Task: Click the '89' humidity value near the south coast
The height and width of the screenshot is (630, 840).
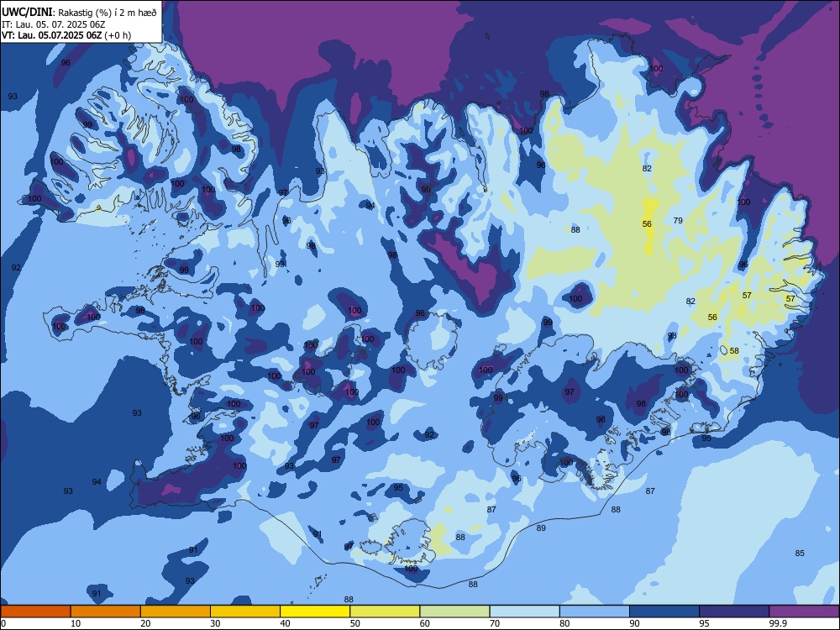Action: click(541, 528)
